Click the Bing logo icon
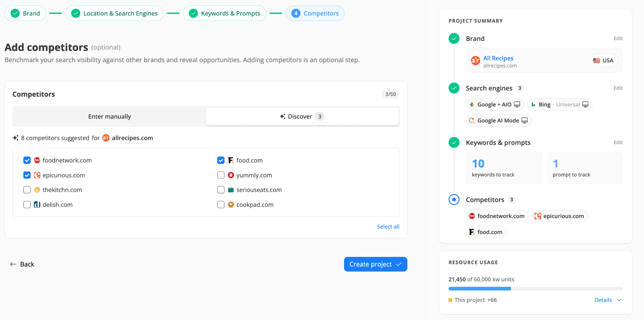644x320 pixels. coord(533,105)
